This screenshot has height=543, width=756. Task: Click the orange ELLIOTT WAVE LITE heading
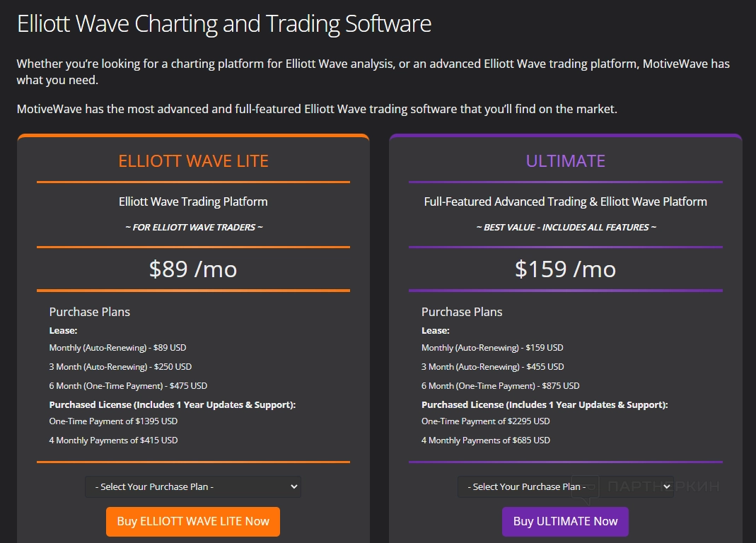(193, 160)
